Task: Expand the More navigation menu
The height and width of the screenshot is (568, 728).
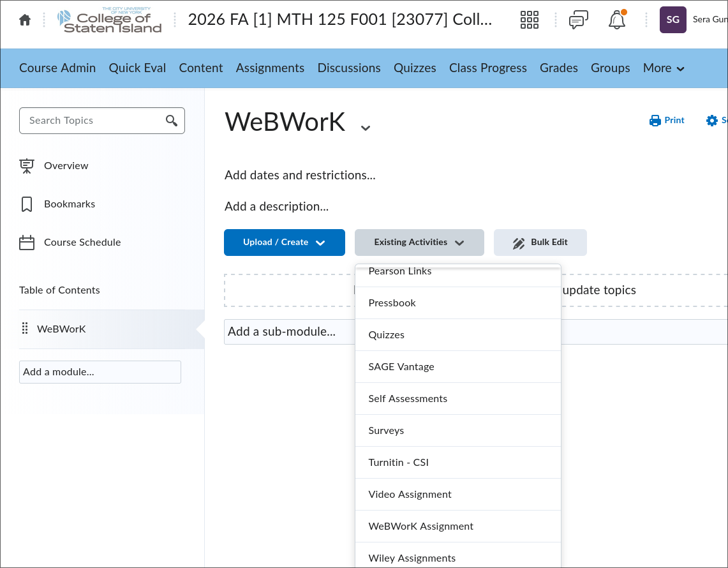Action: tap(664, 68)
